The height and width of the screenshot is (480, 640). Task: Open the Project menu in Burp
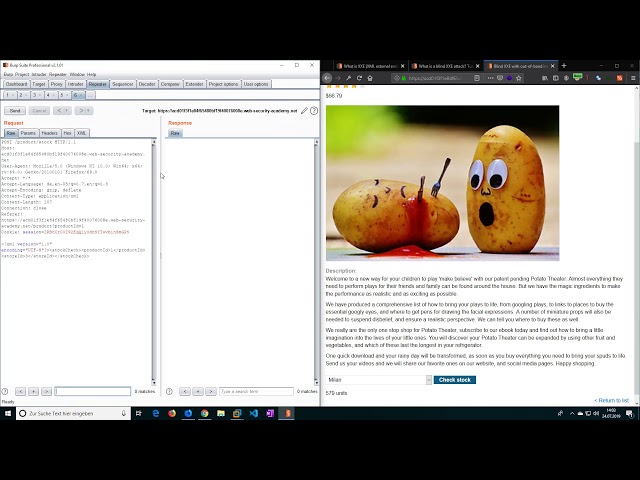22,75
